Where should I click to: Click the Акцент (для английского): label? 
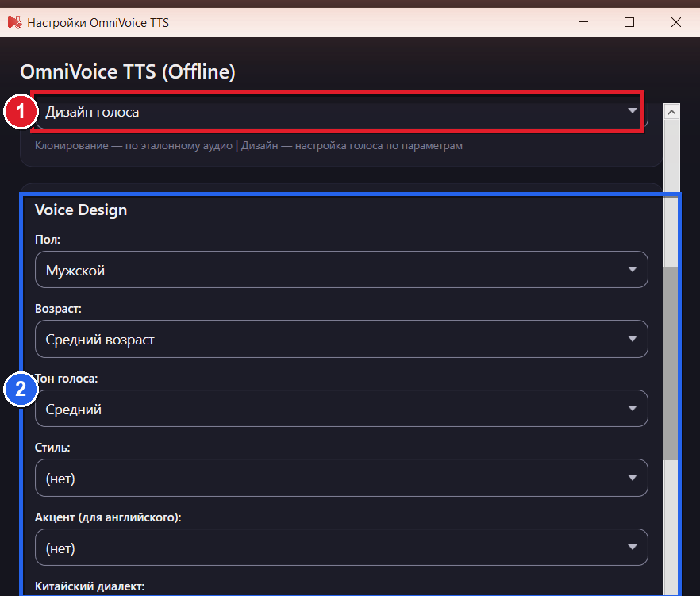(x=108, y=517)
